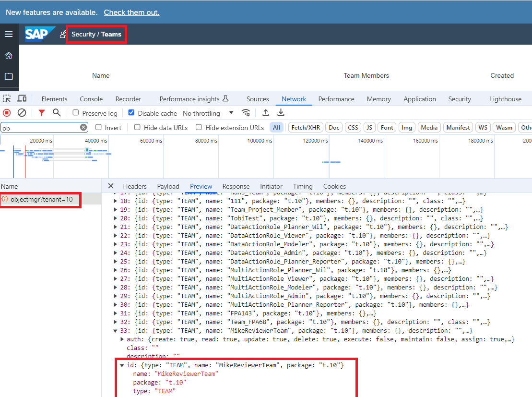This screenshot has height=397, width=532.
Task: Uncheck Disable cache checkbox
Action: pyautogui.click(x=131, y=112)
